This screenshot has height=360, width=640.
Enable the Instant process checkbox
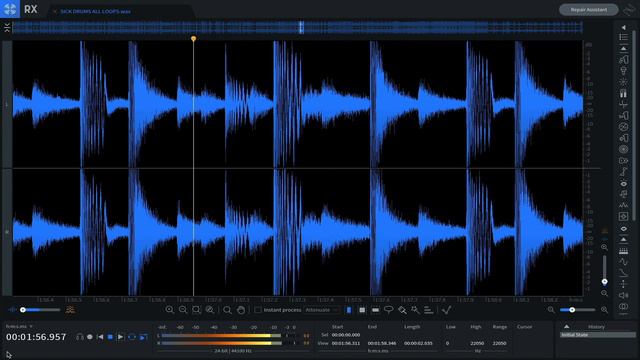coord(258,310)
